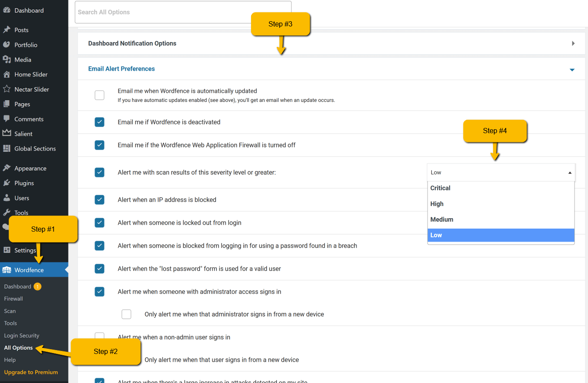
Task: Focus the Search All Options field
Action: [183, 12]
